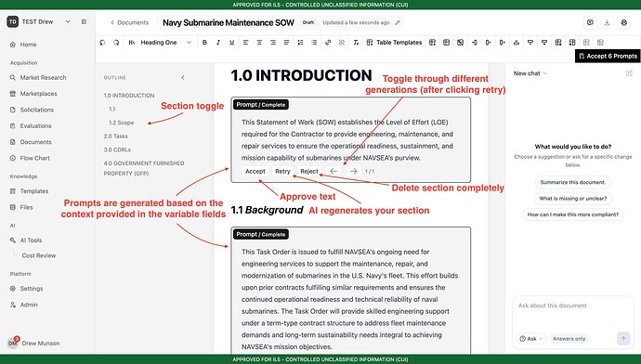641x364 pixels.
Task: Click What is missing or unclear suggestion
Action: pyautogui.click(x=573, y=199)
